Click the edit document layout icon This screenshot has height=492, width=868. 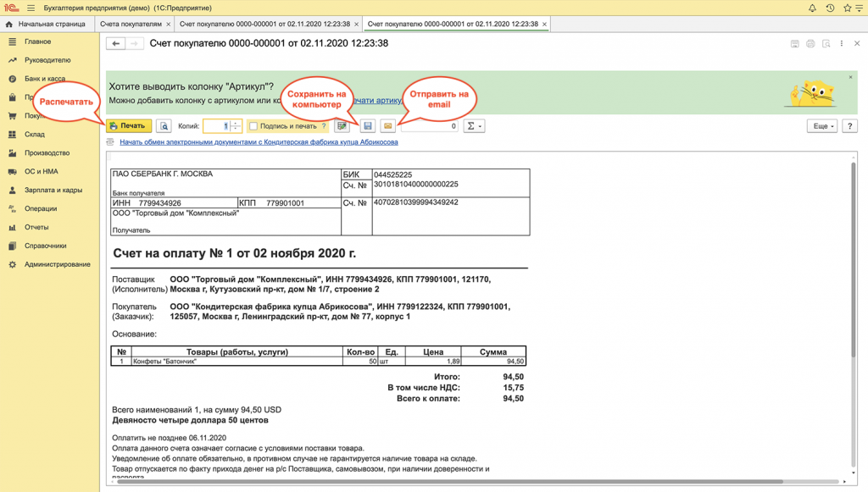coord(342,126)
